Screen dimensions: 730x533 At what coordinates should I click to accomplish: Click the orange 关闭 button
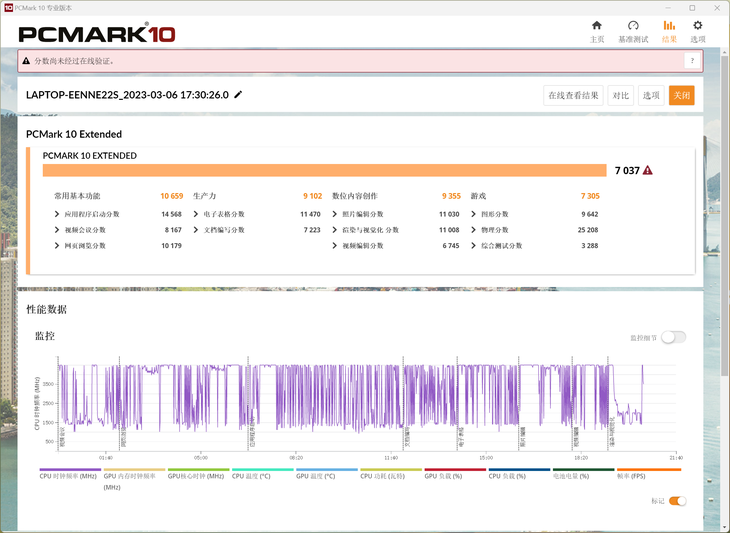[682, 95]
